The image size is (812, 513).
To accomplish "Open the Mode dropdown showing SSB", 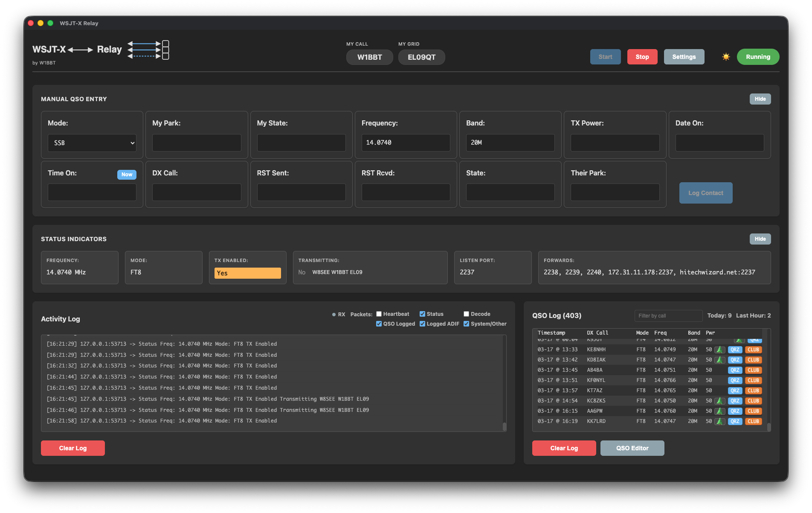I will 92,143.
